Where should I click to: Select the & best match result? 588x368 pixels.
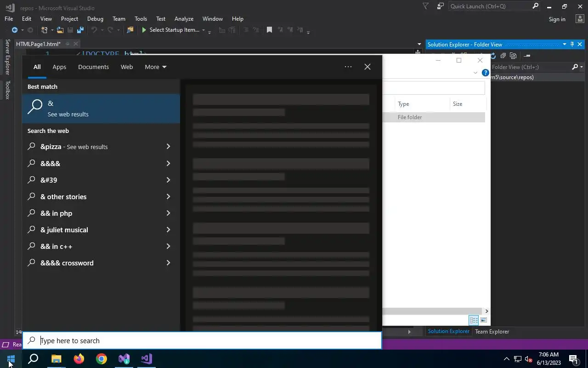point(101,109)
